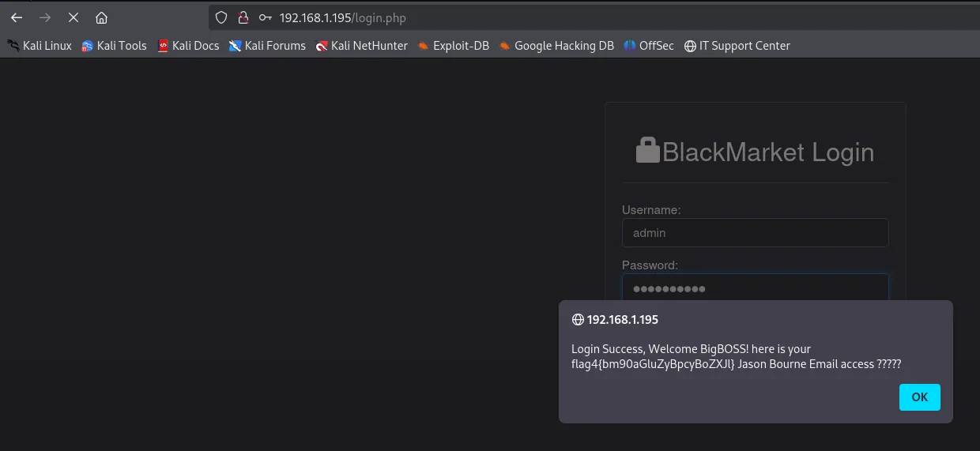980x451 pixels.
Task: Open the shield tracking protection icon
Action: pos(222,17)
